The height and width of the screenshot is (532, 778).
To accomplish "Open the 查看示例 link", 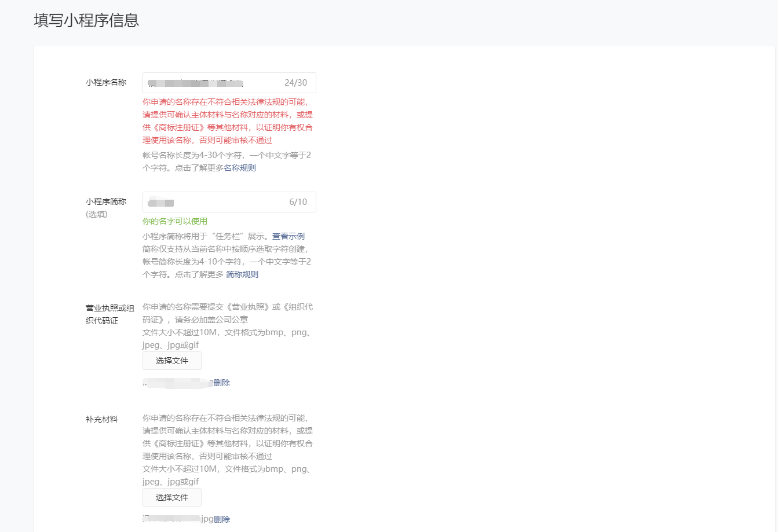I will 288,236.
